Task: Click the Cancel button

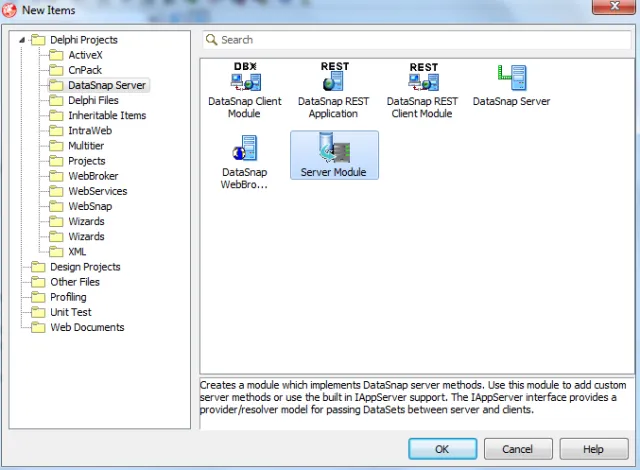Action: [518, 449]
